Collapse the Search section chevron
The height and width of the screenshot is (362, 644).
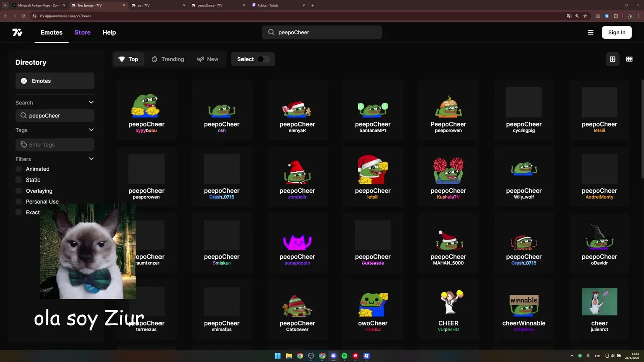point(91,102)
